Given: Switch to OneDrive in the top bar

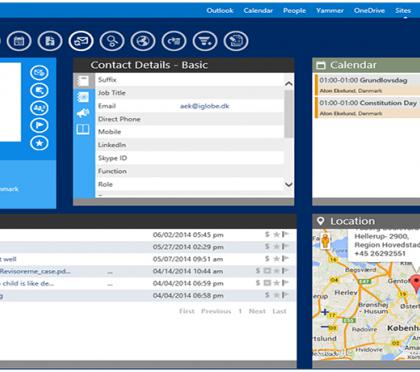Looking at the screenshot, I should 369,11.
